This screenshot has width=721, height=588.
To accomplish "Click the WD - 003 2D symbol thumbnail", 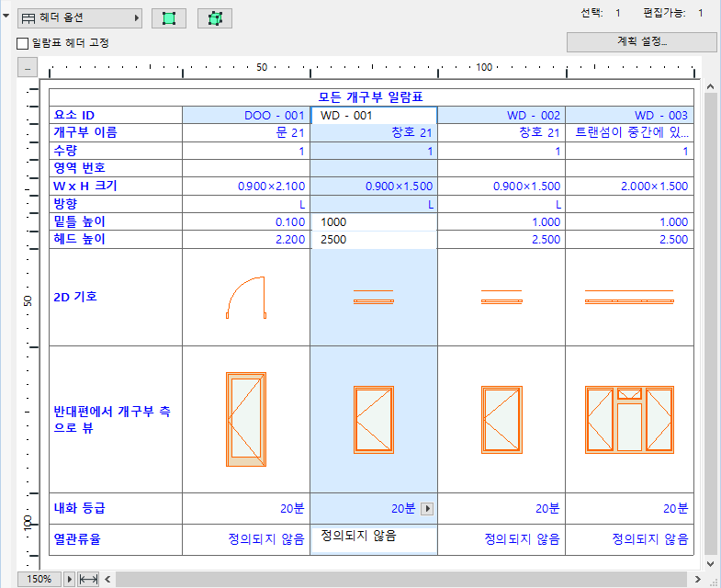I will [629, 298].
